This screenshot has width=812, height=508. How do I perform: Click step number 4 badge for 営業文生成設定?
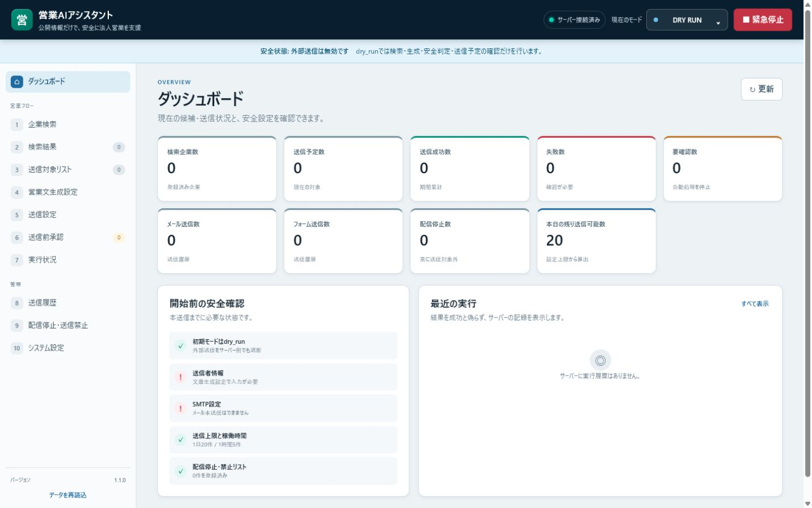coord(17,192)
